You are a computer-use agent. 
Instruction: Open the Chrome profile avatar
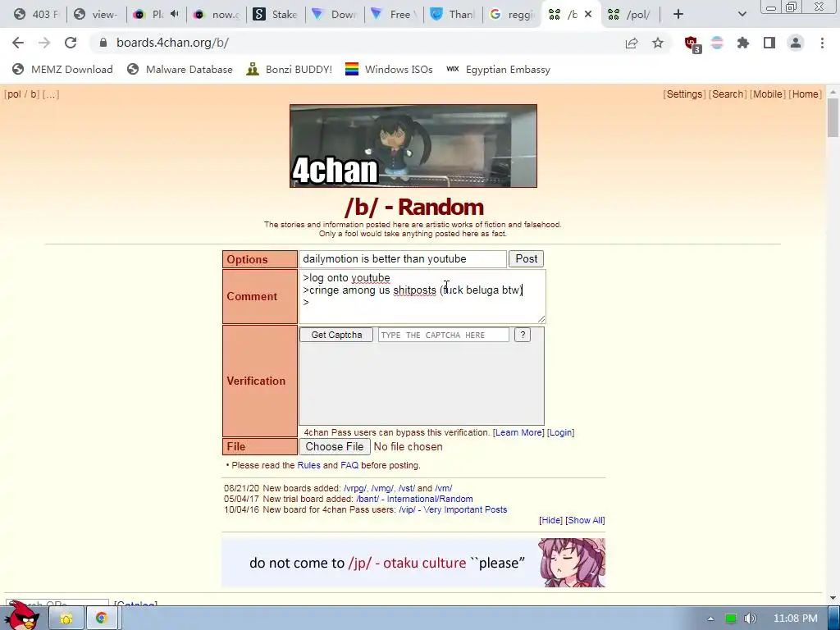click(796, 43)
